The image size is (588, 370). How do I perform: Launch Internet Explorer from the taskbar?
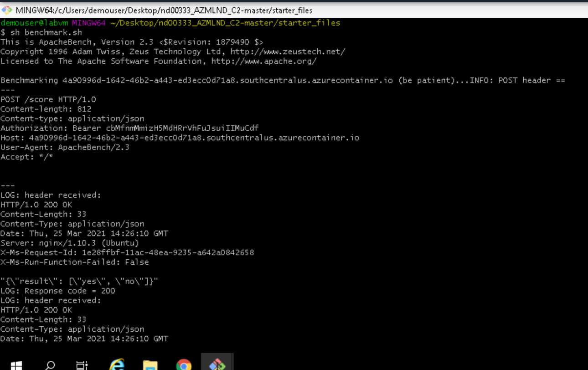(x=117, y=365)
